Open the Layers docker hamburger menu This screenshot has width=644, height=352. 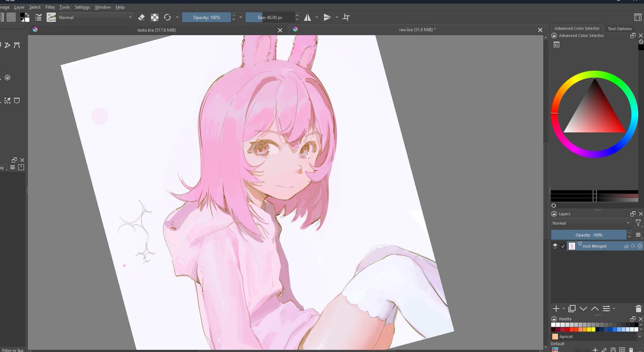pyautogui.click(x=638, y=235)
